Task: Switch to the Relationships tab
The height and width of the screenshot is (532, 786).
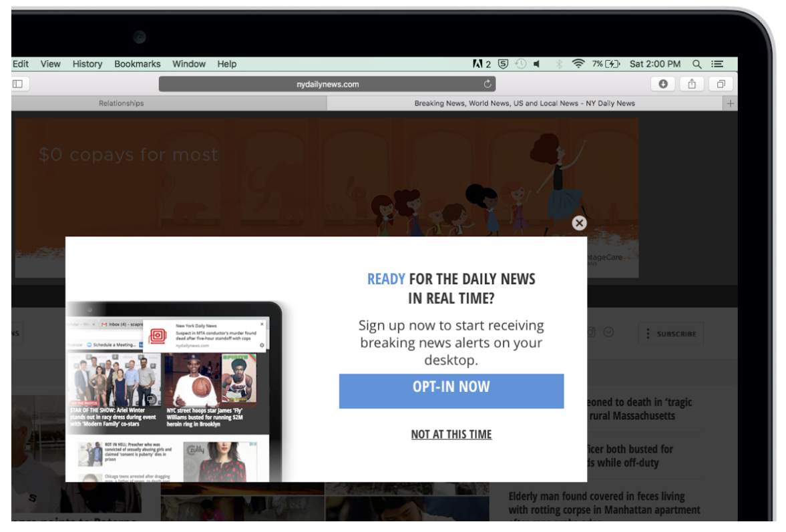Action: tap(122, 103)
